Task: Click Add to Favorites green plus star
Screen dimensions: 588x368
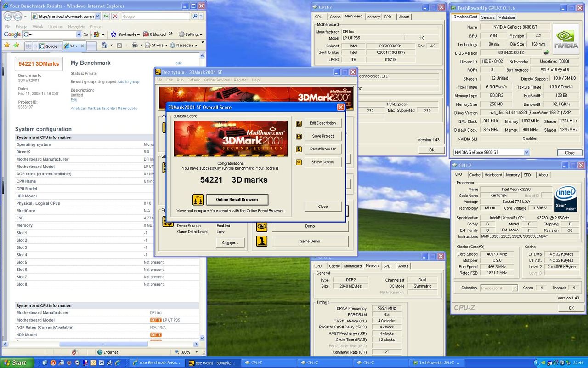Action: [x=16, y=45]
